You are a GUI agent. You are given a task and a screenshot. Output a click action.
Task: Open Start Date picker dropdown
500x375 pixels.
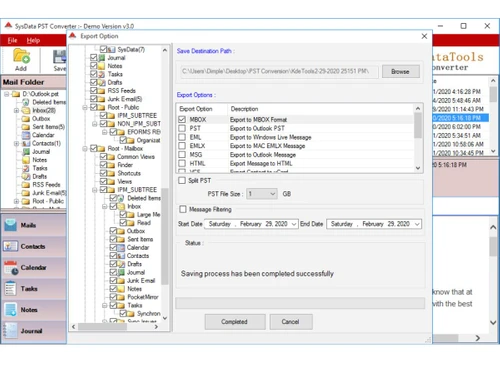coord(294,224)
